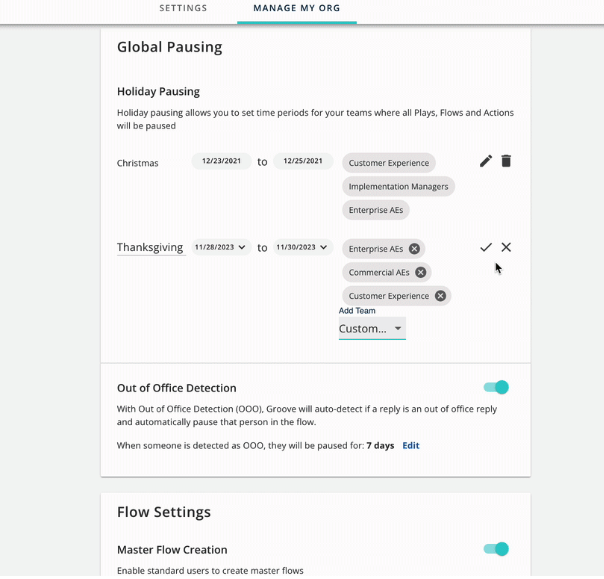Click the Christmas holiday name
Viewport: 604px width, 579px height.
coord(138,163)
